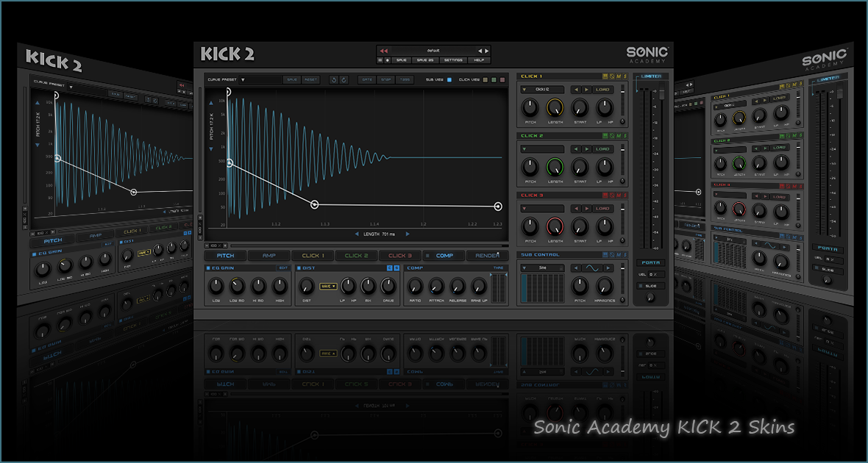The width and height of the screenshot is (868, 463).
Task: Click the record dot icon beside SAVE
Action: point(388,60)
